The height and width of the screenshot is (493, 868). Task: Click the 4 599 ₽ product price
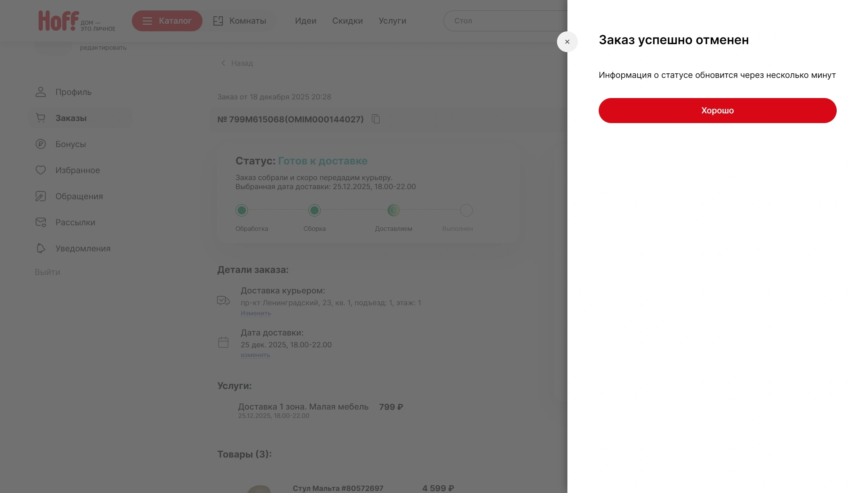438,488
